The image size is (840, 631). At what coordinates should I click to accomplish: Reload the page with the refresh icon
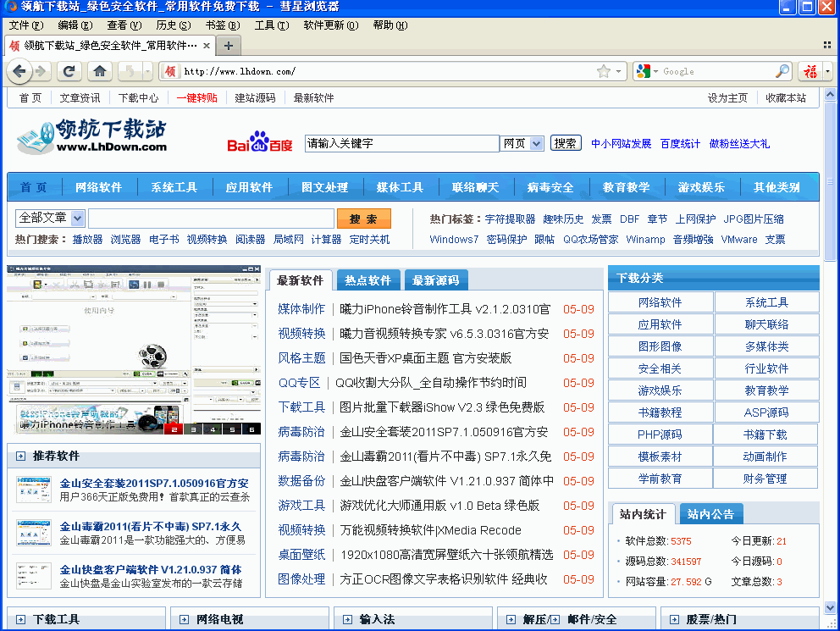point(69,70)
